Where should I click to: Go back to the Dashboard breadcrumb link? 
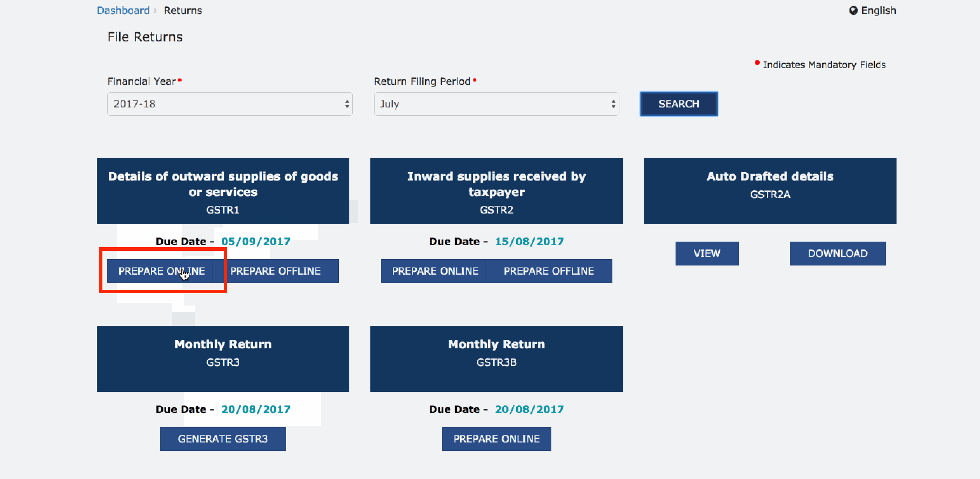pyautogui.click(x=123, y=11)
